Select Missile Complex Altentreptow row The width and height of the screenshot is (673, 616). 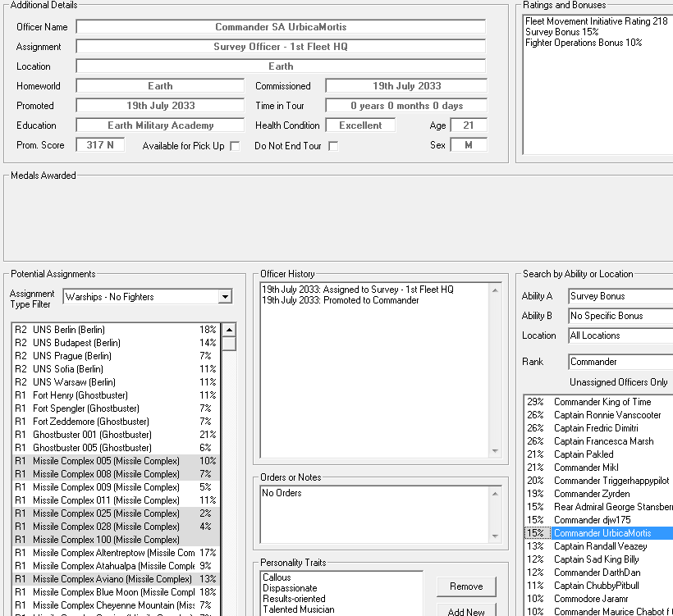point(116,553)
